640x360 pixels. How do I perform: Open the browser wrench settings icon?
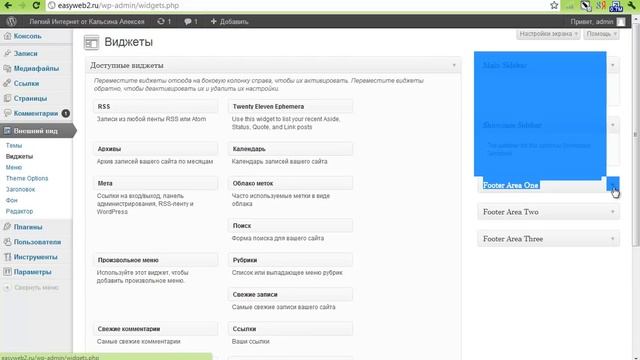[x=632, y=5]
